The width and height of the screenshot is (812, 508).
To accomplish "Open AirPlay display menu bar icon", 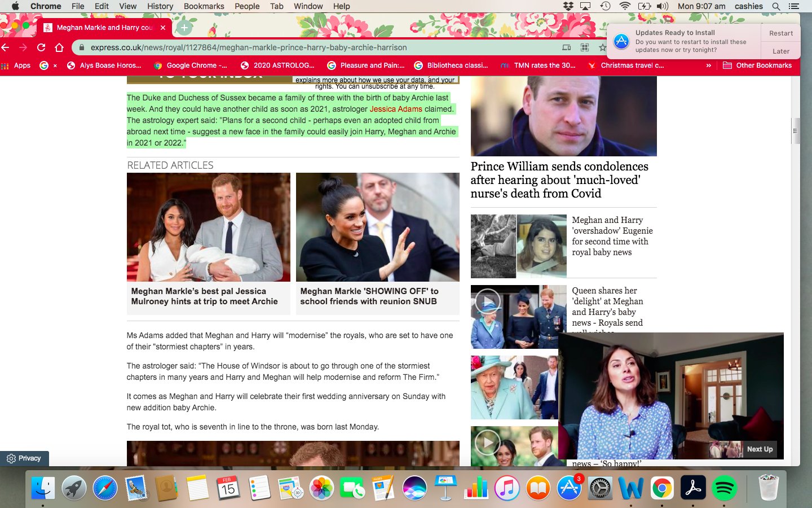I will coord(585,6).
